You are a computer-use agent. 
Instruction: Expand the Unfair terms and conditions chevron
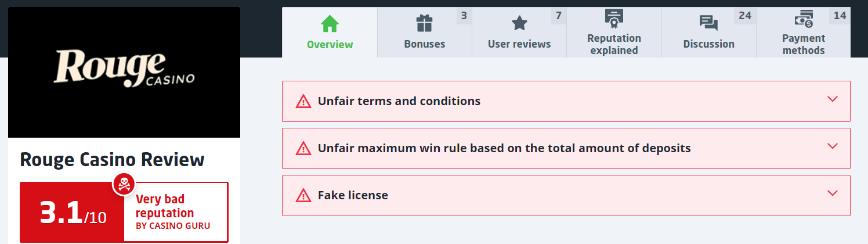[x=833, y=99]
